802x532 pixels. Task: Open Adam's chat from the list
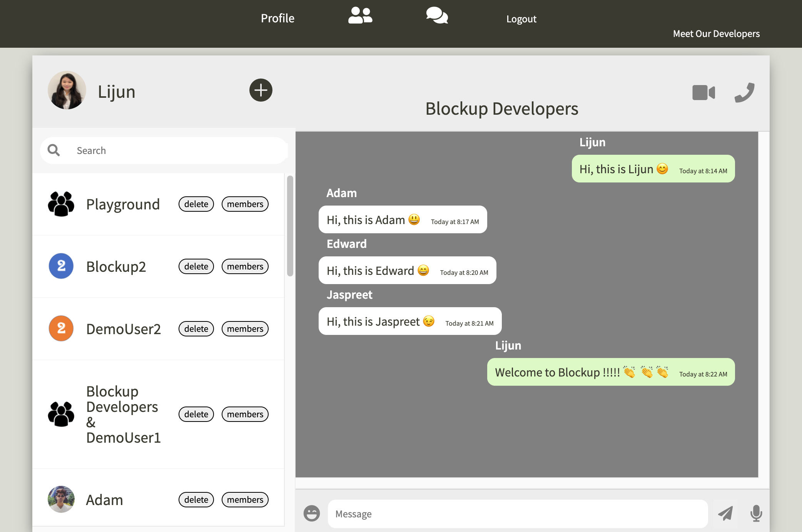104,500
